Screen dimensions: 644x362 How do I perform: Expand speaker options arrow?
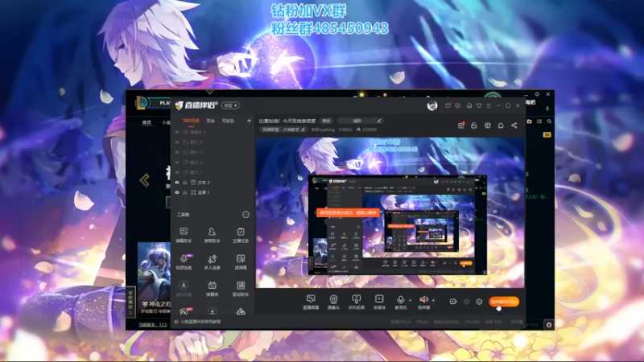point(433,300)
